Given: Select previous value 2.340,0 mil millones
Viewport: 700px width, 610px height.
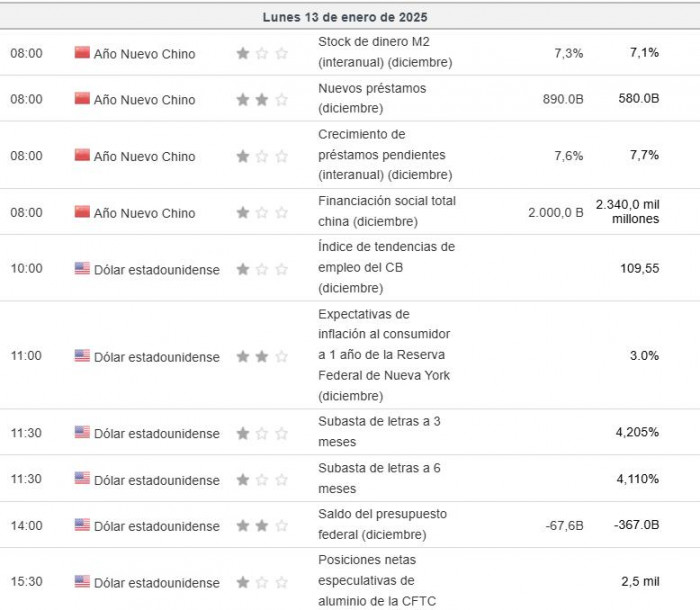Looking at the screenshot, I should click(627, 211).
